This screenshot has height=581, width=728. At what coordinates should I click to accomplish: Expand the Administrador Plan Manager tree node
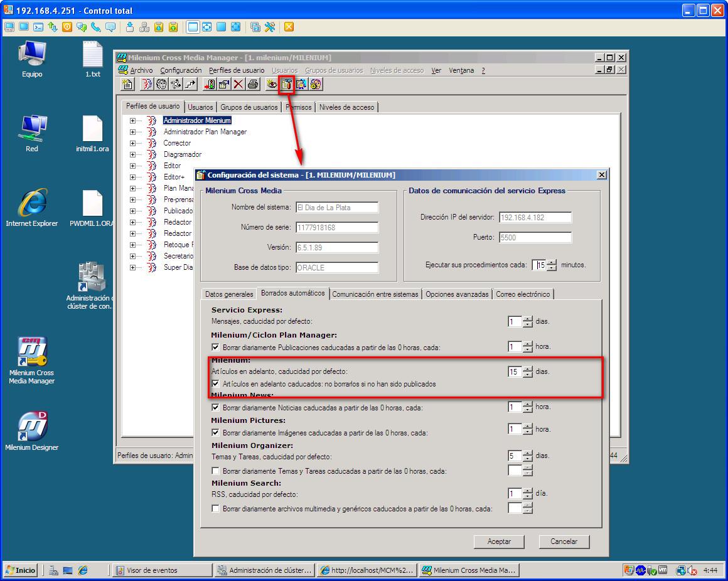[132, 132]
